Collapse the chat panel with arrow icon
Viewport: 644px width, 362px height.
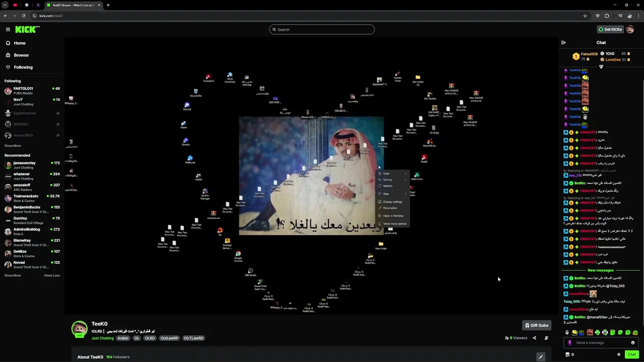pyautogui.click(x=563, y=43)
